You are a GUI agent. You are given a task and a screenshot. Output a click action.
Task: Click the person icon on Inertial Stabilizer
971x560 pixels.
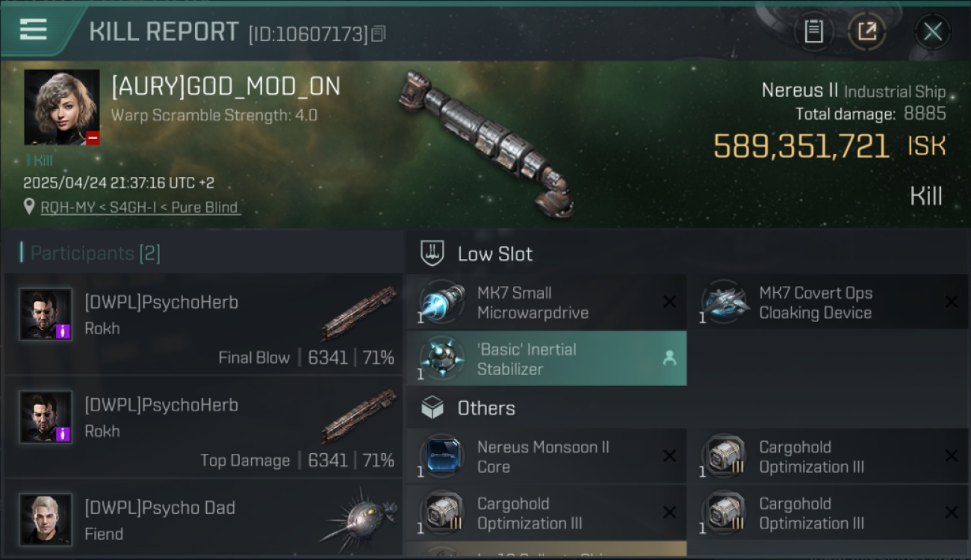pyautogui.click(x=669, y=358)
